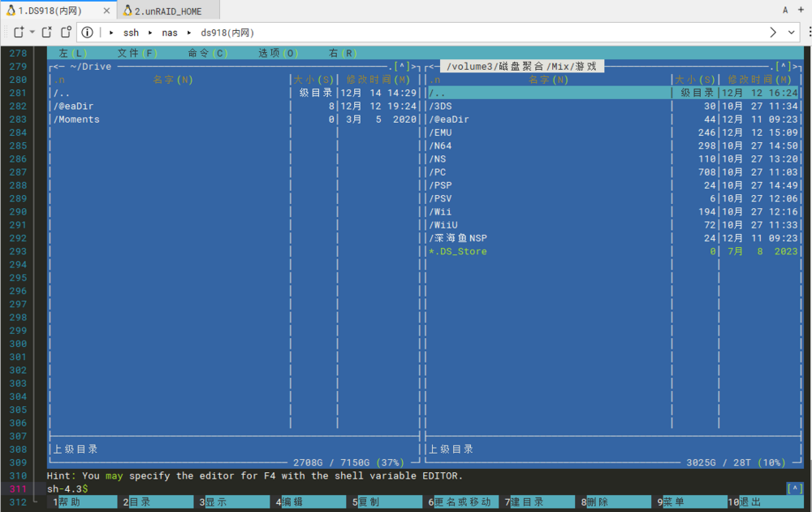Select 'ds918(内网)' in the address breadcrumb

[227, 33]
